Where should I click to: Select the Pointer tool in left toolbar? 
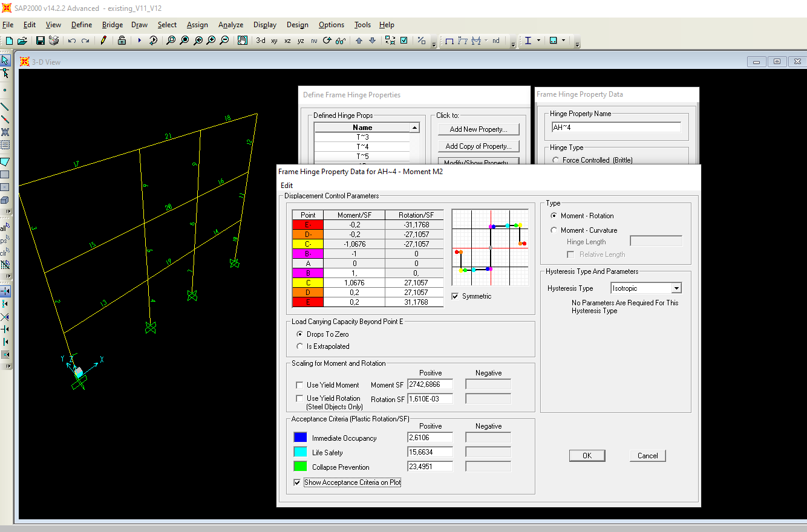pos(5,60)
